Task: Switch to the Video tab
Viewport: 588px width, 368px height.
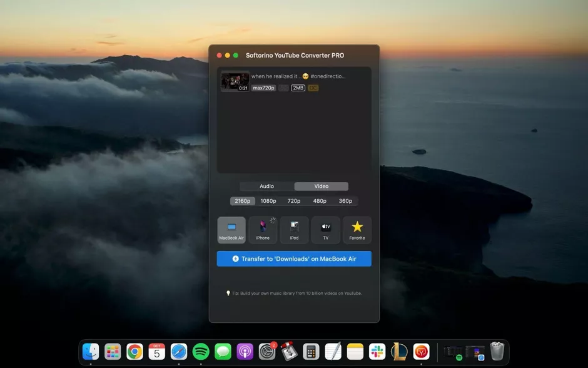Action: pos(321,186)
